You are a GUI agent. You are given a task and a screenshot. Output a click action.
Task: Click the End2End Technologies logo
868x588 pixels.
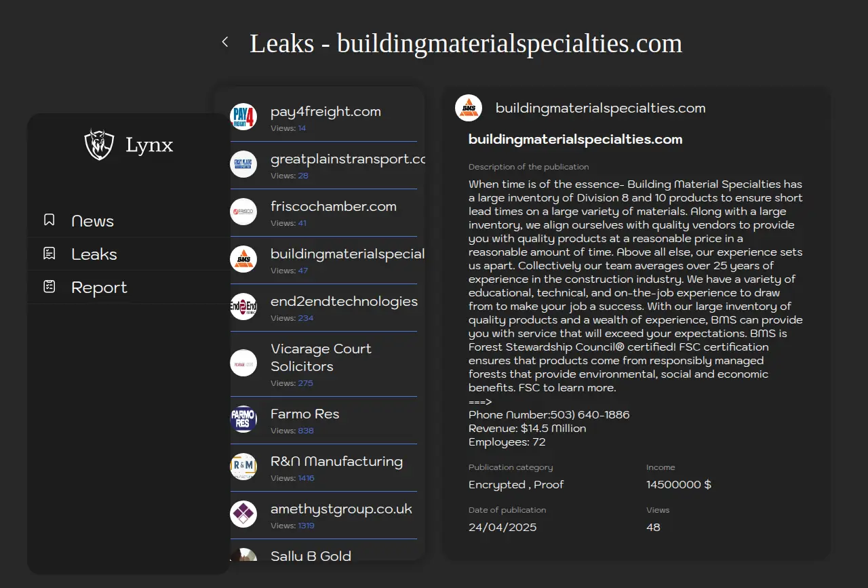point(243,307)
